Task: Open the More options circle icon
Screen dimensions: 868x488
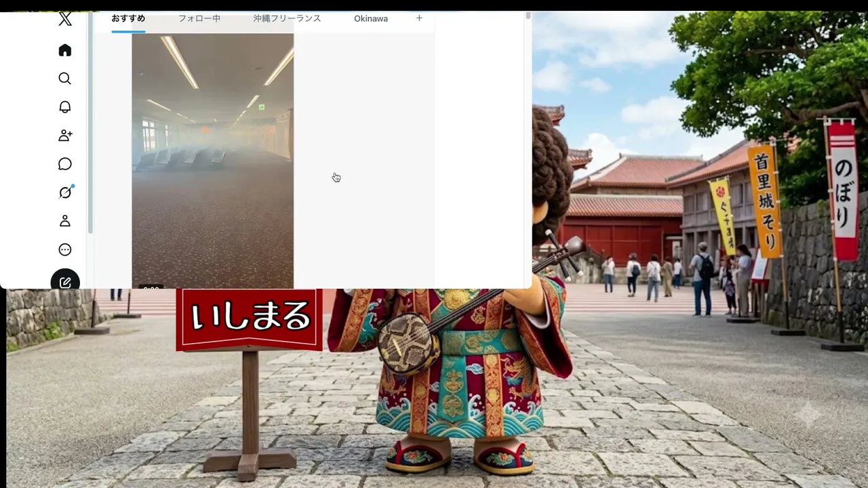Action: tap(65, 249)
